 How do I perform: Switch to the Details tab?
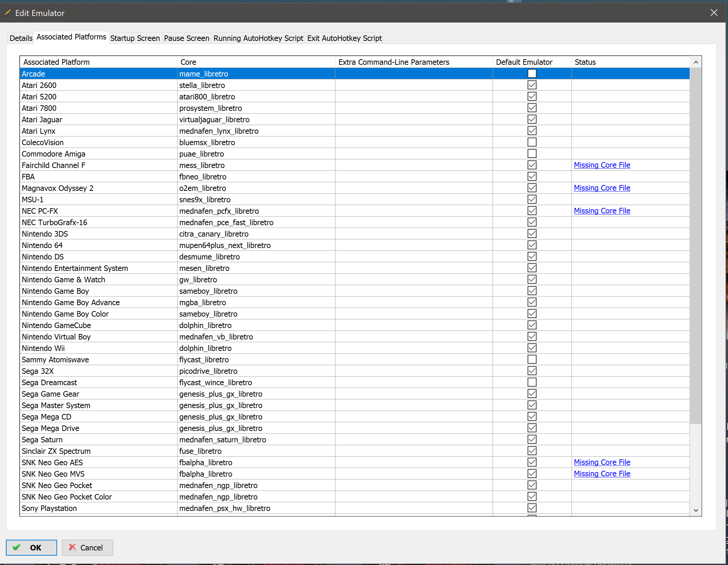tap(21, 38)
